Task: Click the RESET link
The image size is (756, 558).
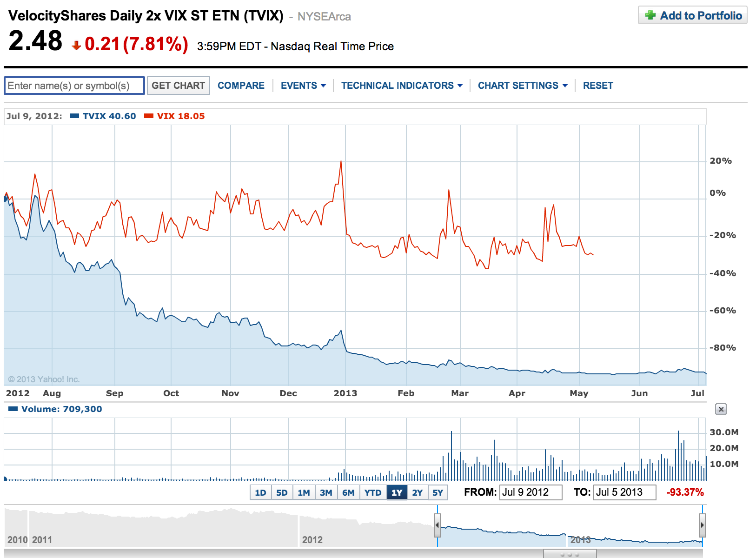Action: click(598, 86)
